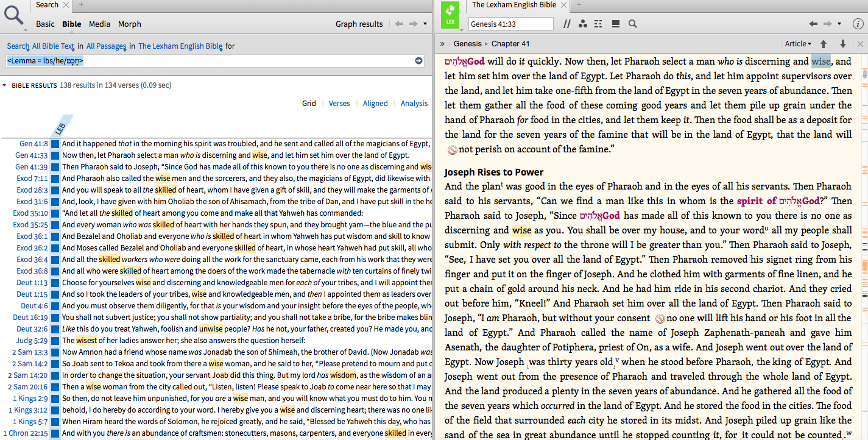This screenshot has width=868, height=440.
Task: Click the slanted LEB column header in the grid
Action: point(61,126)
